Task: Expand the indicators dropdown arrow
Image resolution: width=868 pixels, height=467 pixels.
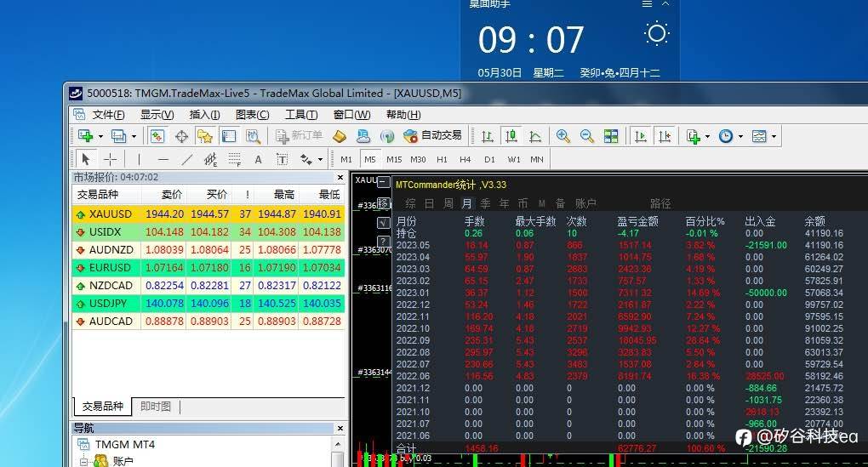Action: point(707,136)
